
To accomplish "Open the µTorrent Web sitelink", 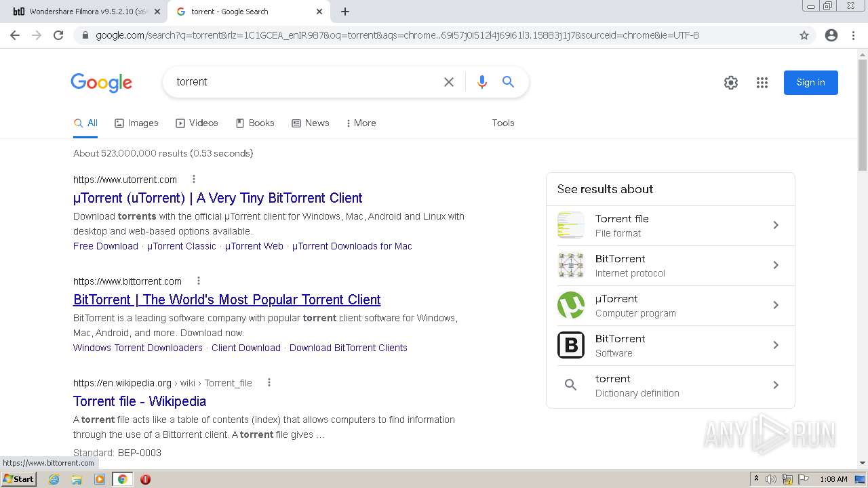I will 254,246.
